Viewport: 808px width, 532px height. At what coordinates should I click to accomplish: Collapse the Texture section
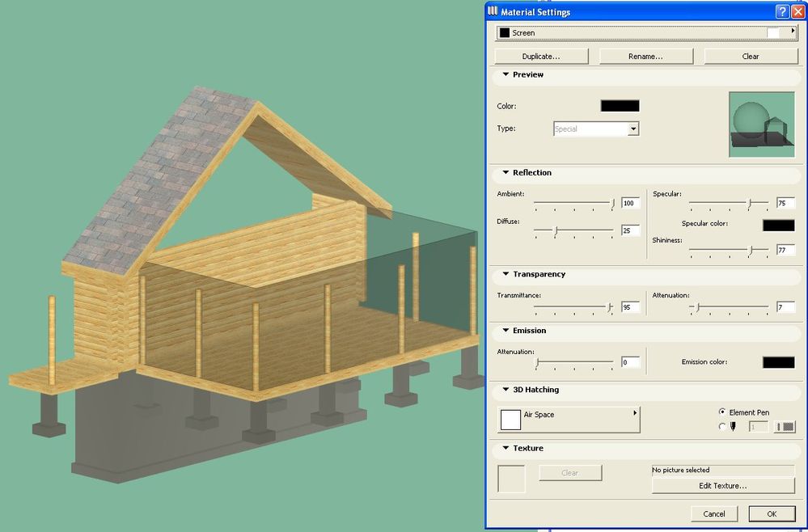pyautogui.click(x=506, y=448)
